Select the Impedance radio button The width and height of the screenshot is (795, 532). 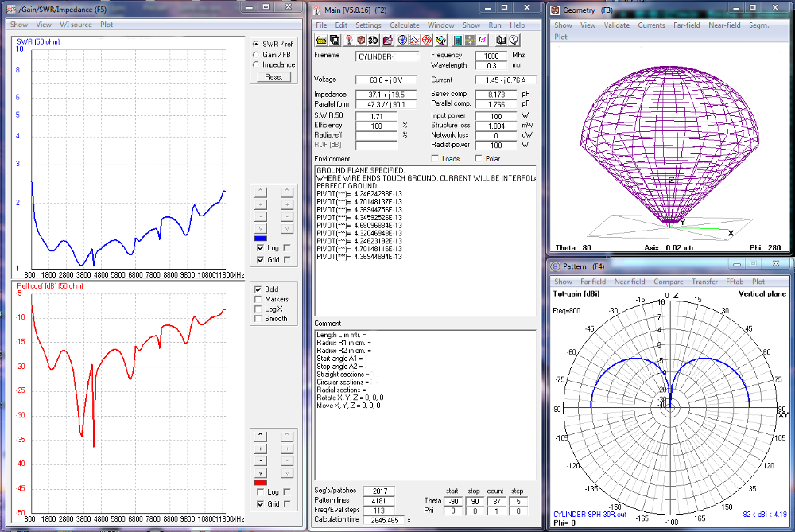pyautogui.click(x=255, y=64)
